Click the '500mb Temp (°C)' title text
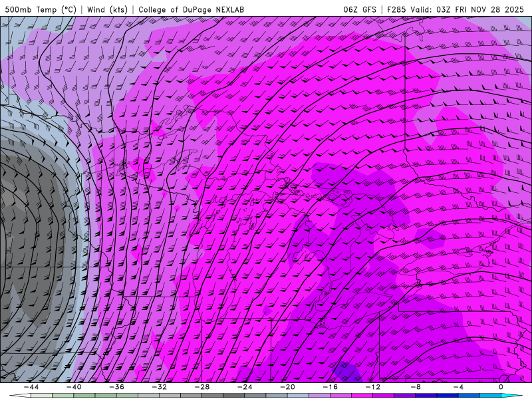Screen dimensions: 532x399 tap(41, 9)
